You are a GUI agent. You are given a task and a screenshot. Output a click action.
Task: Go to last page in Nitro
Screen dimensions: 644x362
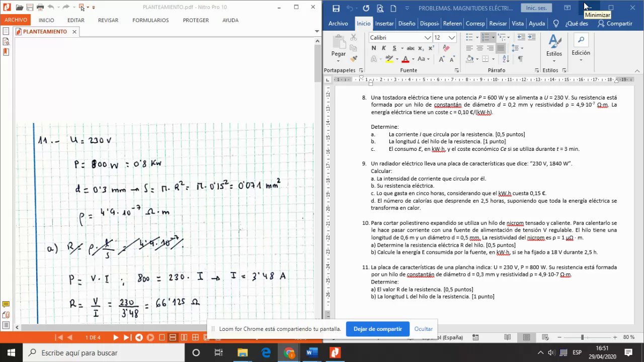point(127,337)
